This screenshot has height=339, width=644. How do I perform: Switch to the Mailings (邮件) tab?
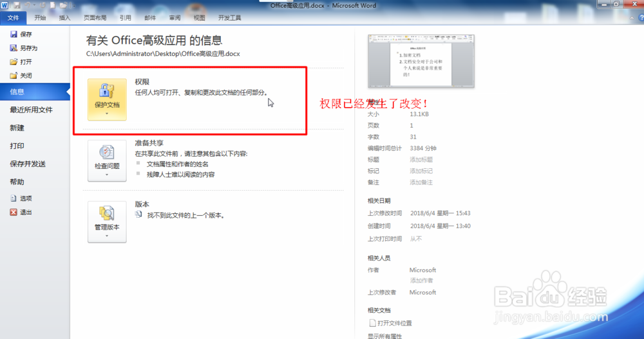click(x=150, y=17)
